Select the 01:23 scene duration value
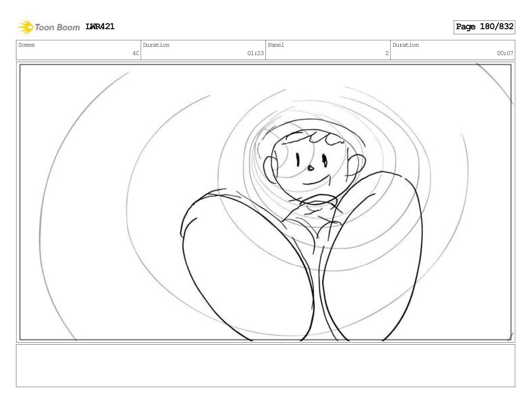532x411 pixels. (256, 53)
